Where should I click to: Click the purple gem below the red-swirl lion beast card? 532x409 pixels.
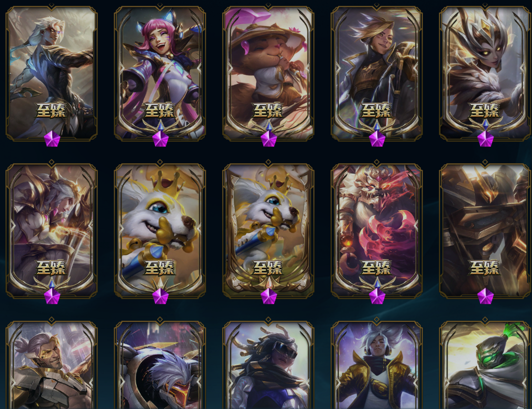tap(377, 296)
